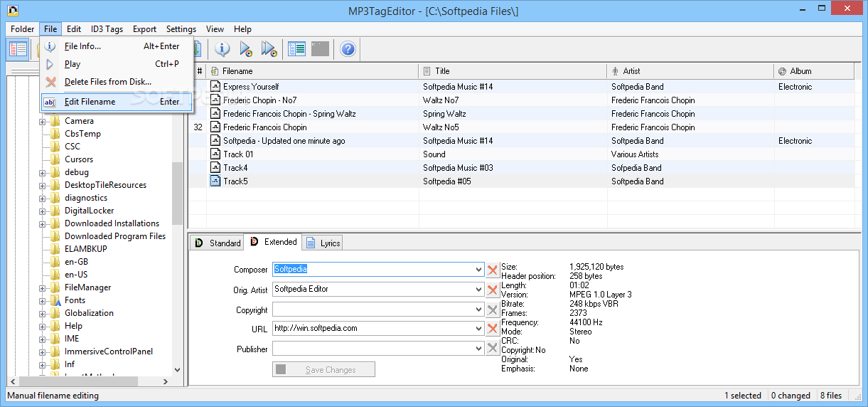Sort by the Filename column header
The height and width of the screenshot is (407, 868).
[x=312, y=71]
